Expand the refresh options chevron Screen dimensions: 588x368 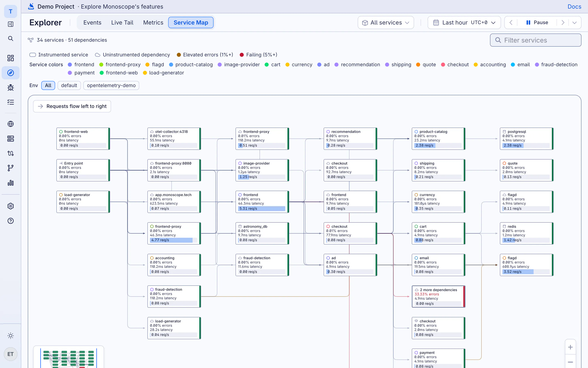(x=574, y=23)
